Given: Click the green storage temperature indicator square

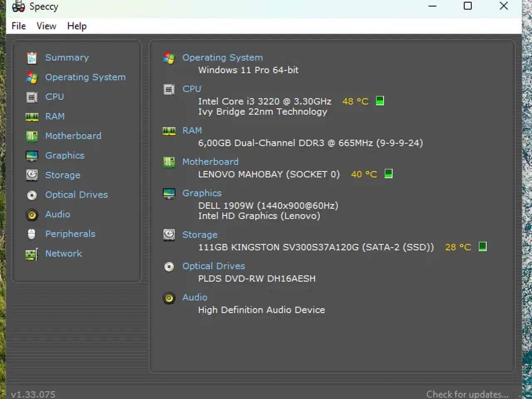Looking at the screenshot, I should coord(483,246).
